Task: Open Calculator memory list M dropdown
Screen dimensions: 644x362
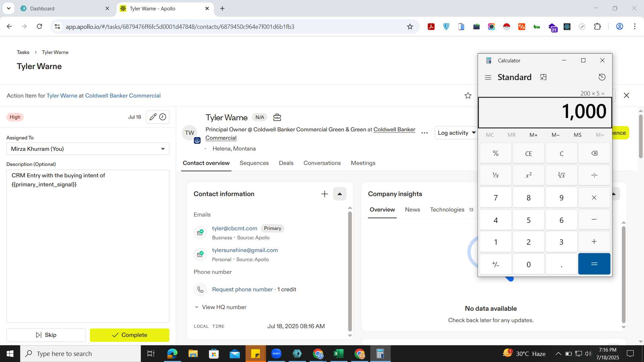Action: click(600, 135)
